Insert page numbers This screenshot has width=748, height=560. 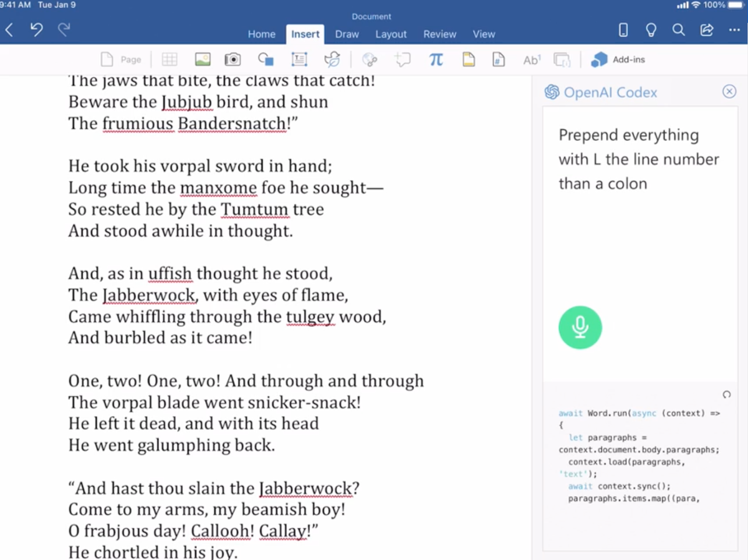coord(499,60)
